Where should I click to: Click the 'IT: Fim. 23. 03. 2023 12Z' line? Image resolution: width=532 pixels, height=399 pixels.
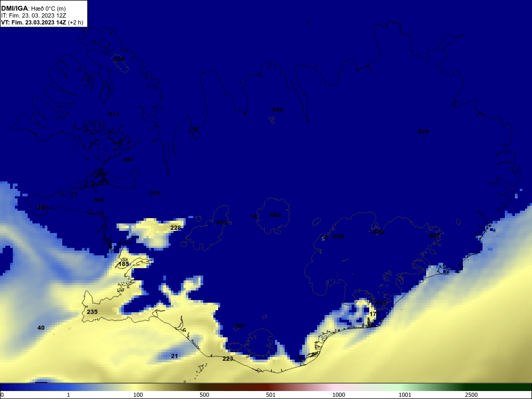pyautogui.click(x=32, y=15)
